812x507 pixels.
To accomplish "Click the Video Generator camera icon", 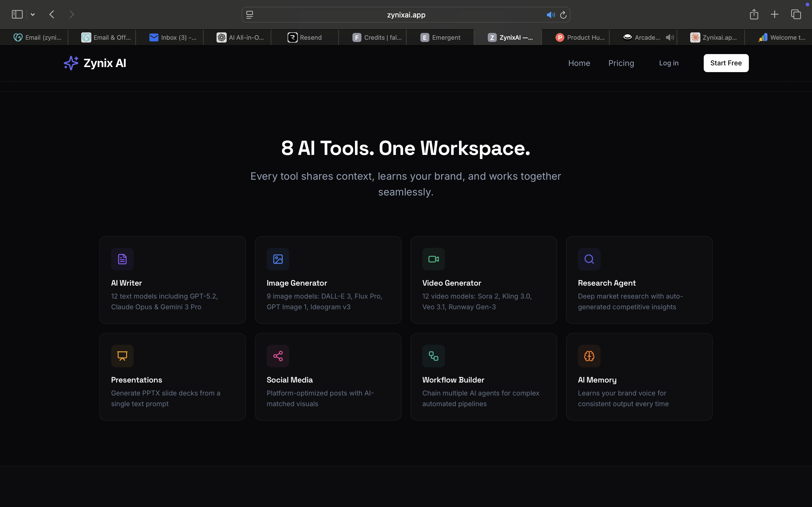I will [x=433, y=259].
